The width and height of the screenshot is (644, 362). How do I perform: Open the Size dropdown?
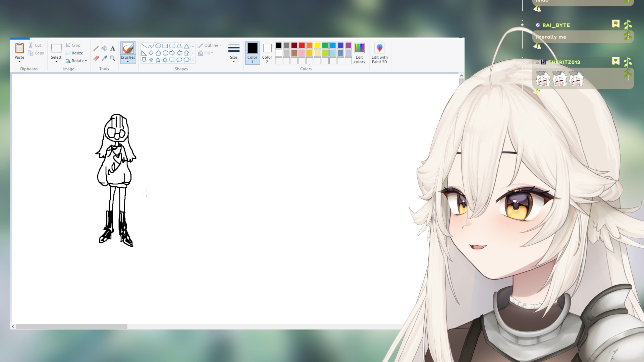click(x=234, y=53)
